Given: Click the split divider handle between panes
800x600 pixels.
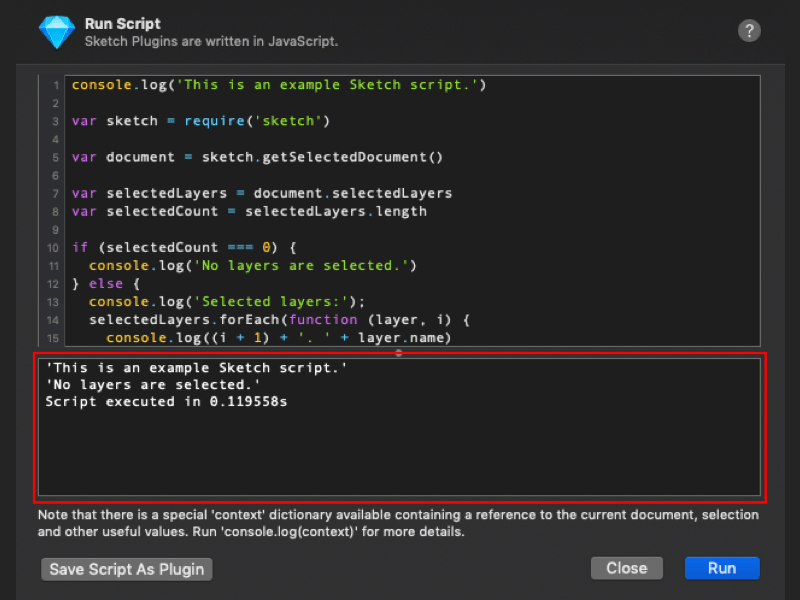Looking at the screenshot, I should 399,353.
